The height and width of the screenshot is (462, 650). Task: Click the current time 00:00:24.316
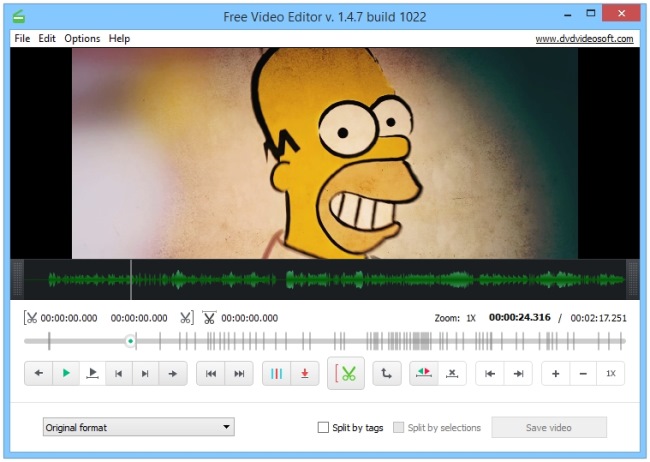pyautogui.click(x=520, y=318)
